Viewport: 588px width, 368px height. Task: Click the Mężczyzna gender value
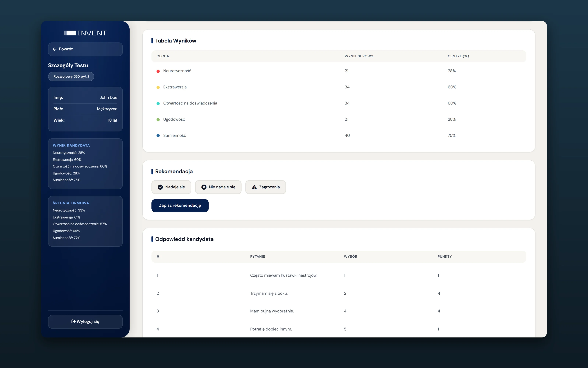(107, 109)
